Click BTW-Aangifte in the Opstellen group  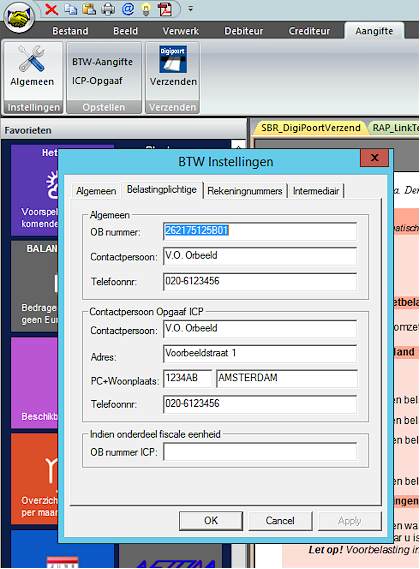pos(102,62)
